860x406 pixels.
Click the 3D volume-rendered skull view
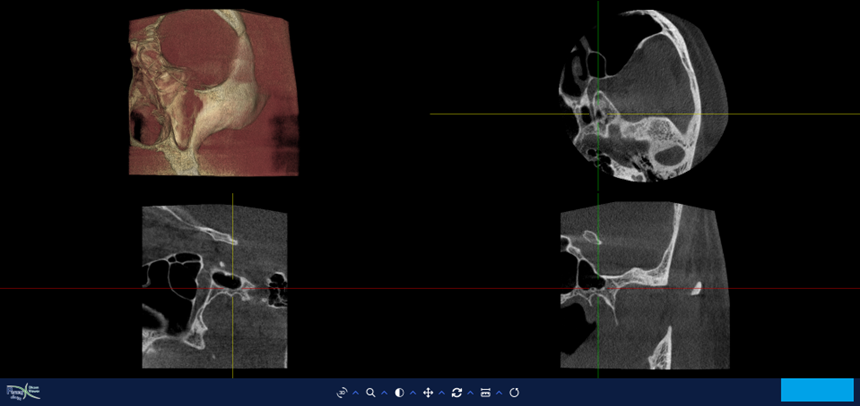tap(214, 92)
